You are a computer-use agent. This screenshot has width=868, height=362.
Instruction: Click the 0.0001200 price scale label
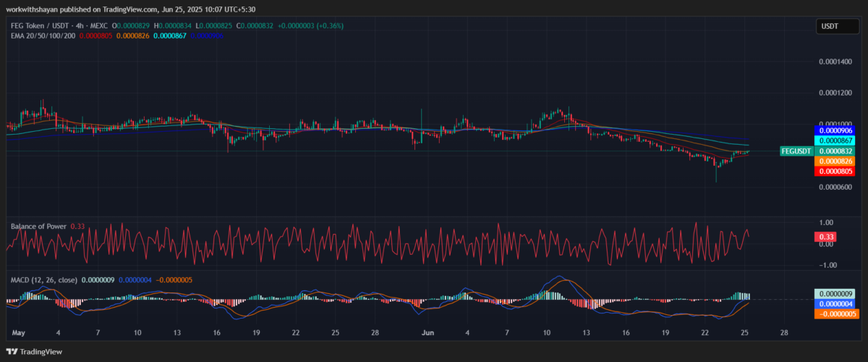pyautogui.click(x=836, y=93)
